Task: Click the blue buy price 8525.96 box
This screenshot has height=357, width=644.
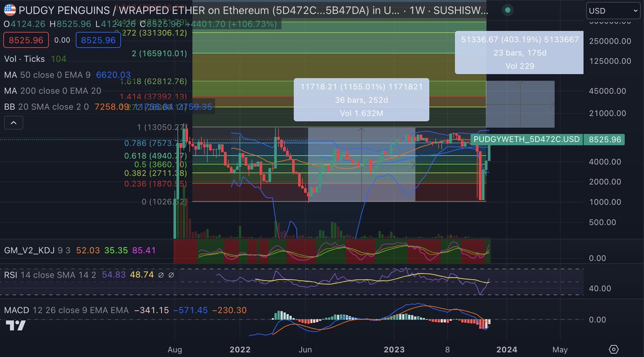Action: point(99,40)
